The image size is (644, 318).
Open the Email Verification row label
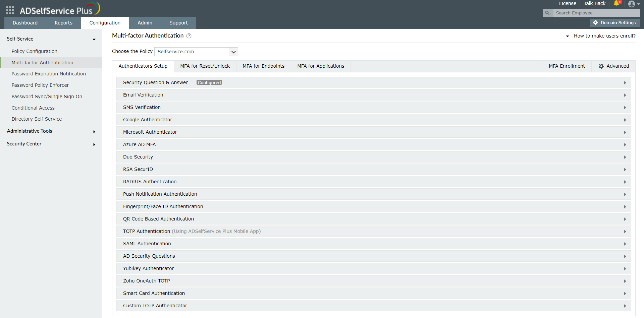click(143, 95)
